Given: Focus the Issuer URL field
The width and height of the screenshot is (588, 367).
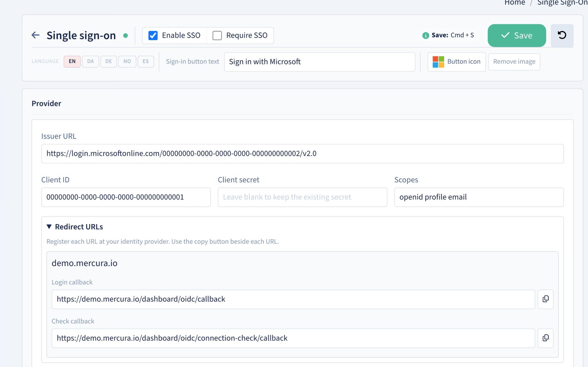Looking at the screenshot, I should point(302,154).
